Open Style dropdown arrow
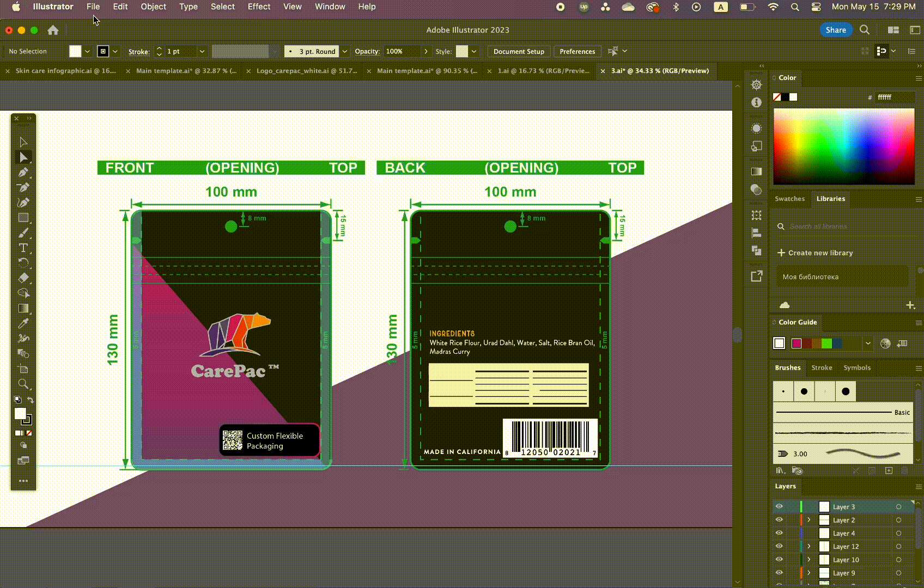Screen dimensions: 924x588 474,51
